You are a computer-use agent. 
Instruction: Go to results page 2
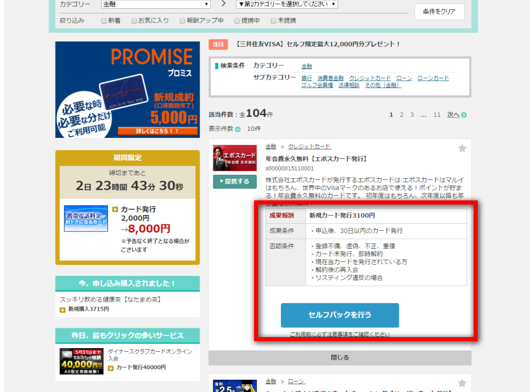pyautogui.click(x=401, y=115)
